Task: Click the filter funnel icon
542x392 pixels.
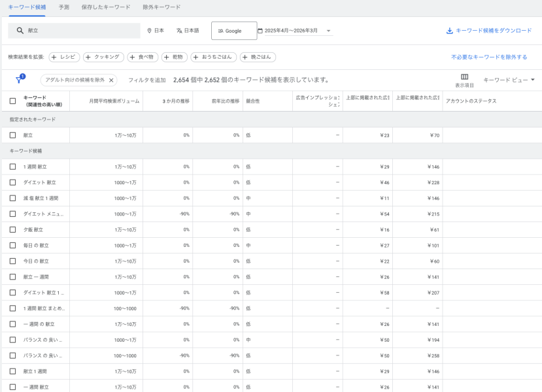Action: click(18, 80)
